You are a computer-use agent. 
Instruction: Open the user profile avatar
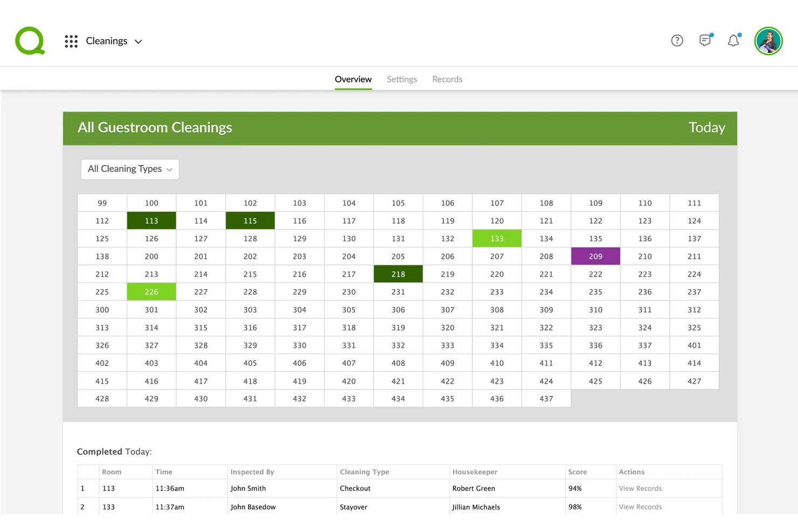pyautogui.click(x=768, y=41)
